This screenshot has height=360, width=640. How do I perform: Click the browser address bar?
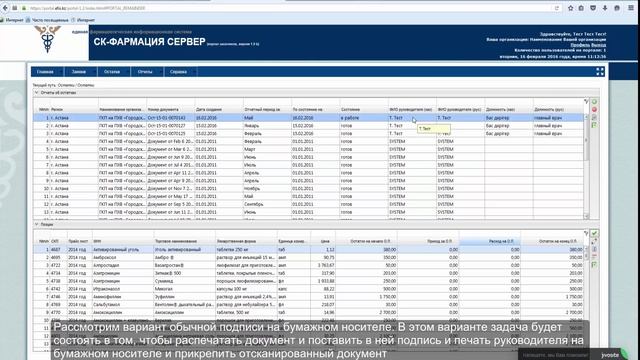(x=286, y=8)
